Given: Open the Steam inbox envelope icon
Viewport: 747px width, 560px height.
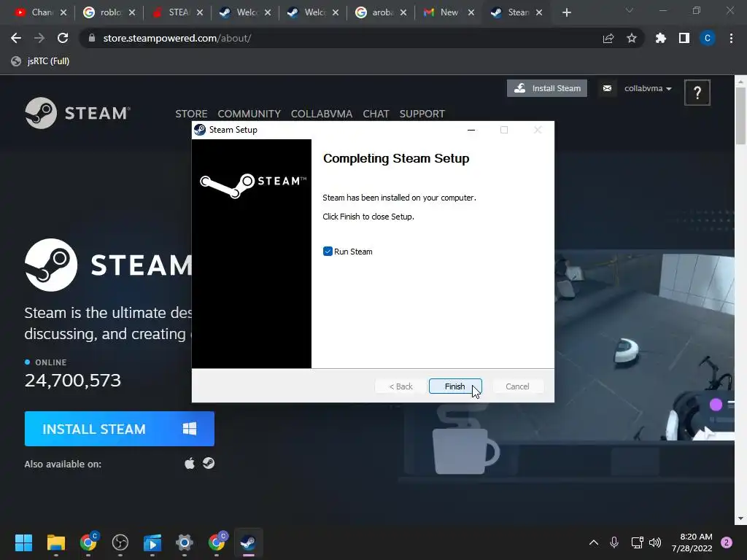Looking at the screenshot, I should (x=607, y=88).
